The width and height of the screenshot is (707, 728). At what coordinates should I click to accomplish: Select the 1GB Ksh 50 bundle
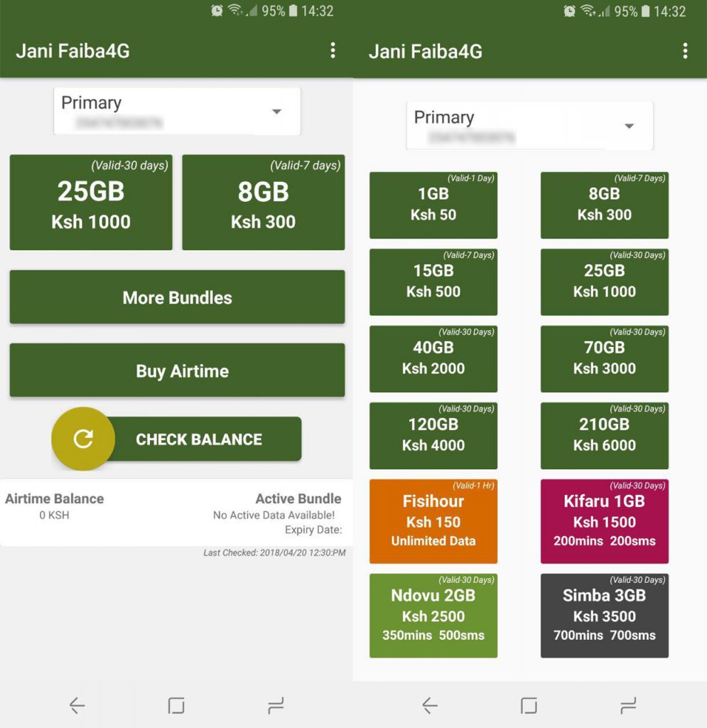pos(433,205)
